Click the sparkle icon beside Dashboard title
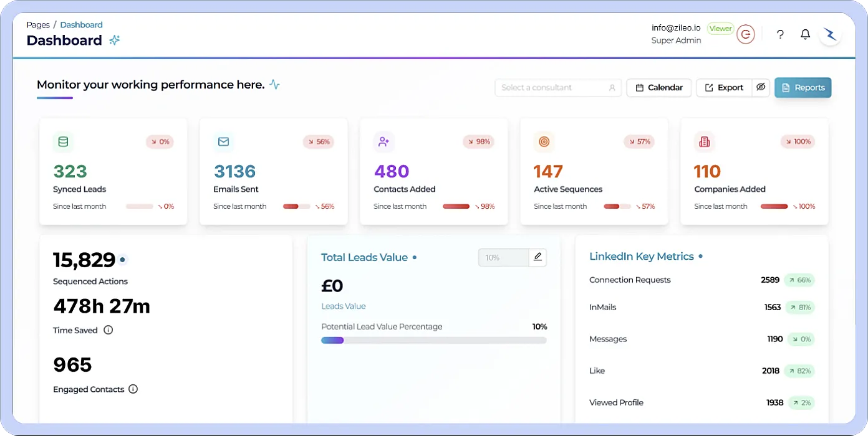 click(x=115, y=40)
